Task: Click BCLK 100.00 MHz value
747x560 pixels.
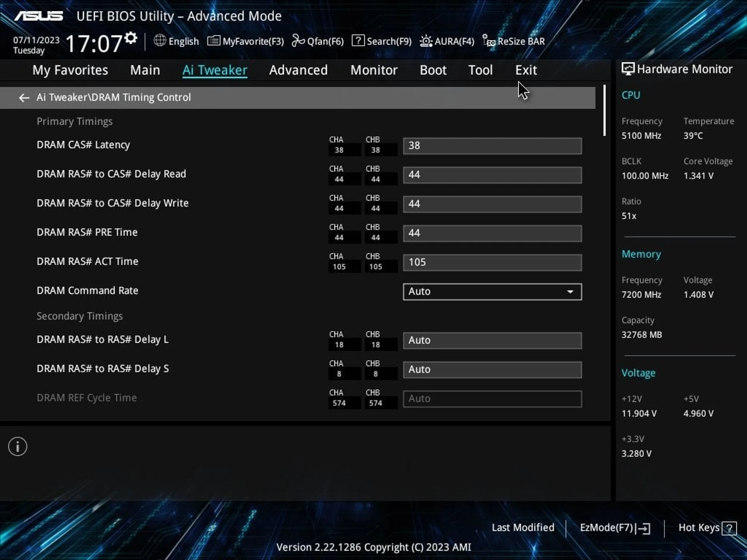Action: 645,176
